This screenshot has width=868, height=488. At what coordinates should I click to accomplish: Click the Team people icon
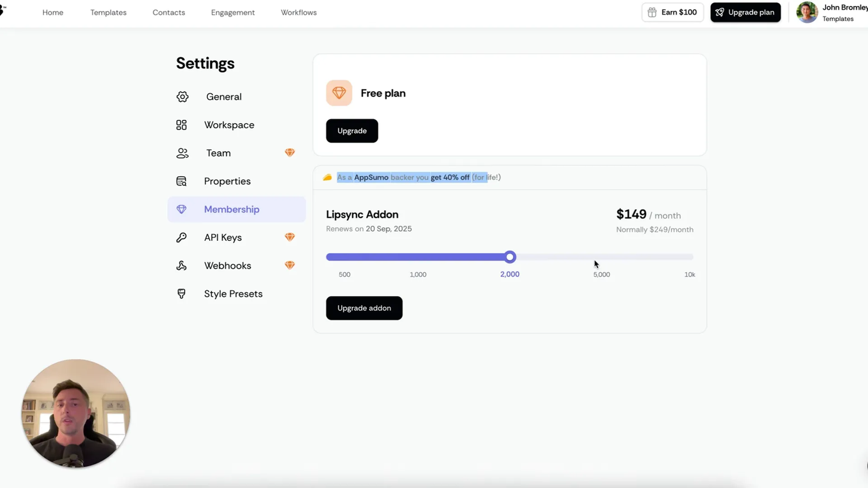182,153
